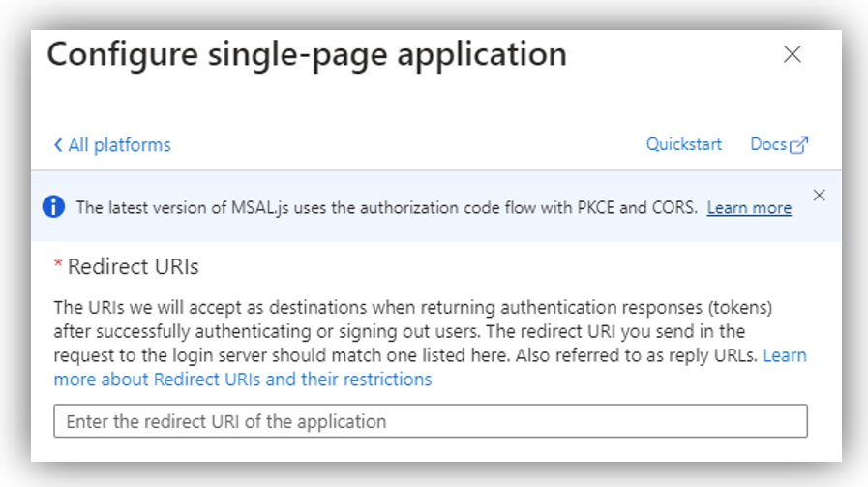Click the external-link icon beside Docs
This screenshot has height=487, width=868.
798,145
